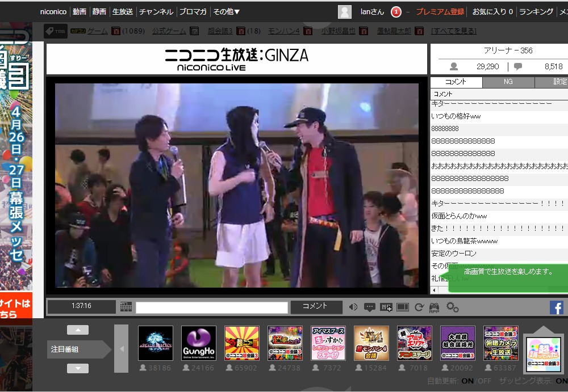Image resolution: width=568 pixels, height=392 pixels.
Task: Open the 大相撲 超会議場所 program thumbnail
Action: [457, 343]
